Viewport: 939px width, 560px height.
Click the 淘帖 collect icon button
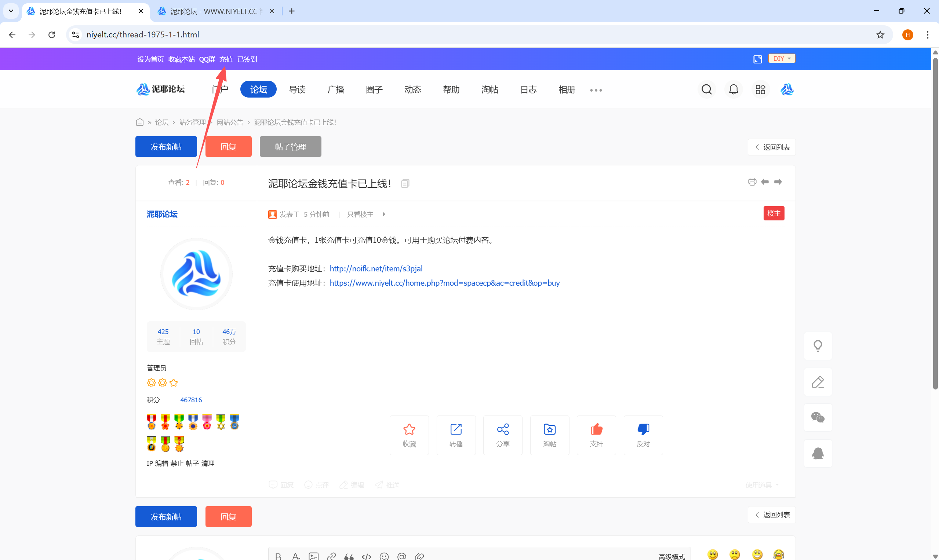(x=549, y=435)
